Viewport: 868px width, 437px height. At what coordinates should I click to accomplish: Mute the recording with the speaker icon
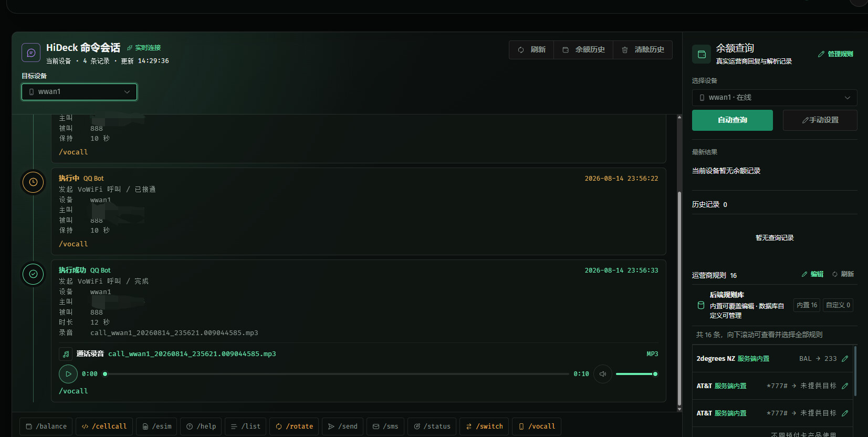tap(603, 374)
